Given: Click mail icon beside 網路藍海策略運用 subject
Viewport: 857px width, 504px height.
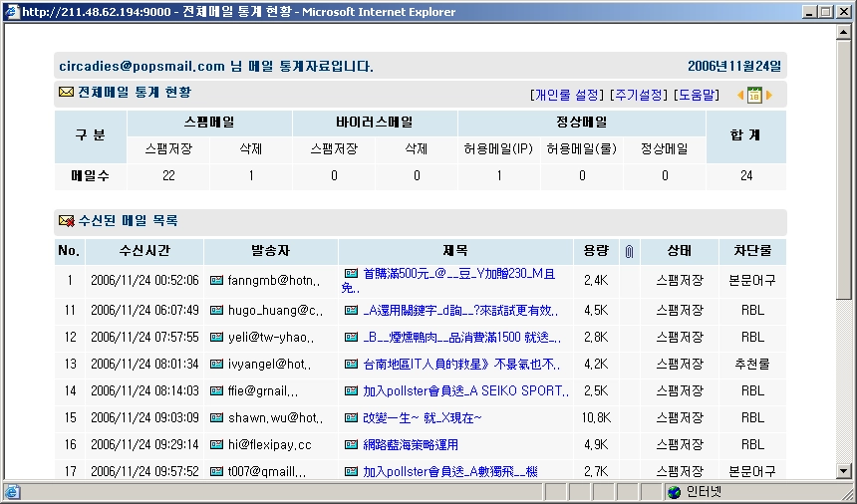Looking at the screenshot, I should click(x=352, y=444).
